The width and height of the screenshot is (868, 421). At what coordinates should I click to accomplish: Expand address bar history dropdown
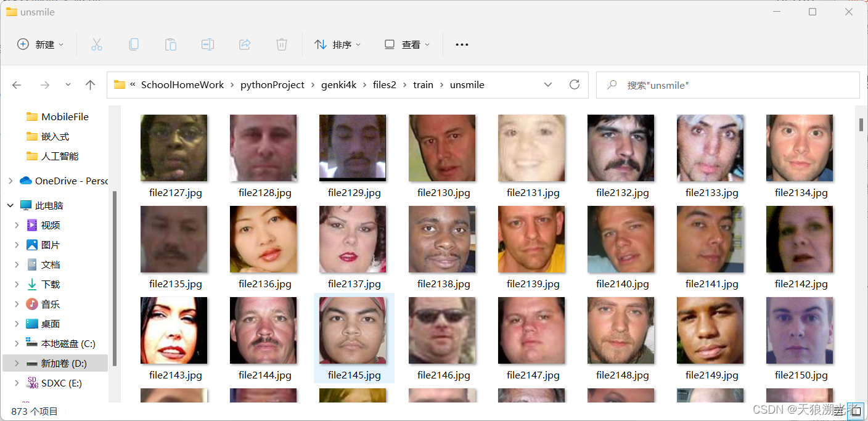coord(548,85)
